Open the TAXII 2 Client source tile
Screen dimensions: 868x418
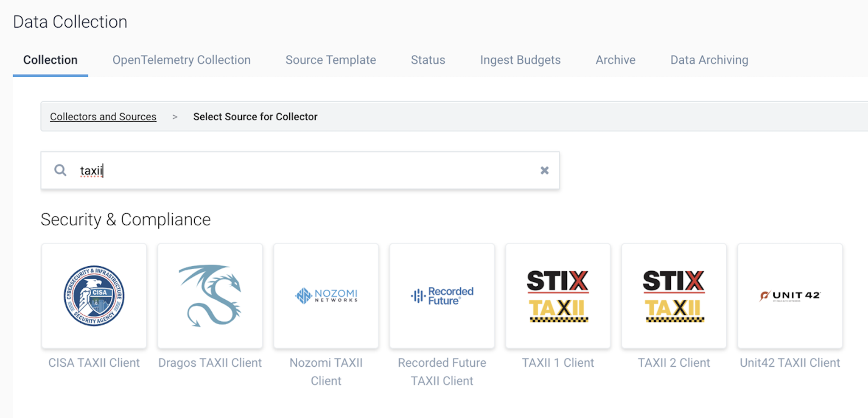673,295
